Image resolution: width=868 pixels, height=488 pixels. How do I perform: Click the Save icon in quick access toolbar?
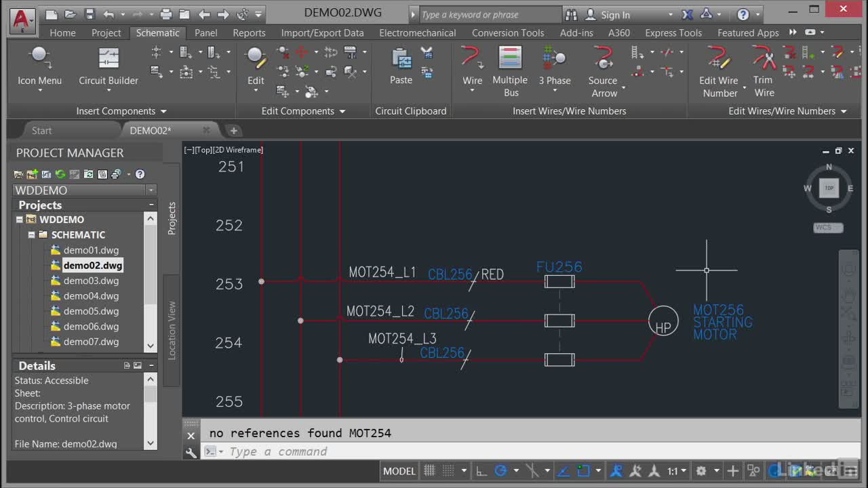coord(90,14)
